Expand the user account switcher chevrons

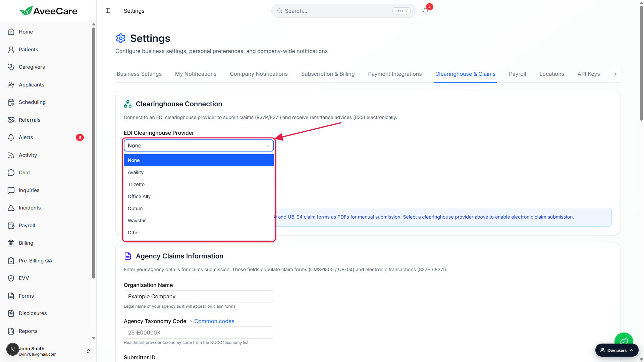88,351
